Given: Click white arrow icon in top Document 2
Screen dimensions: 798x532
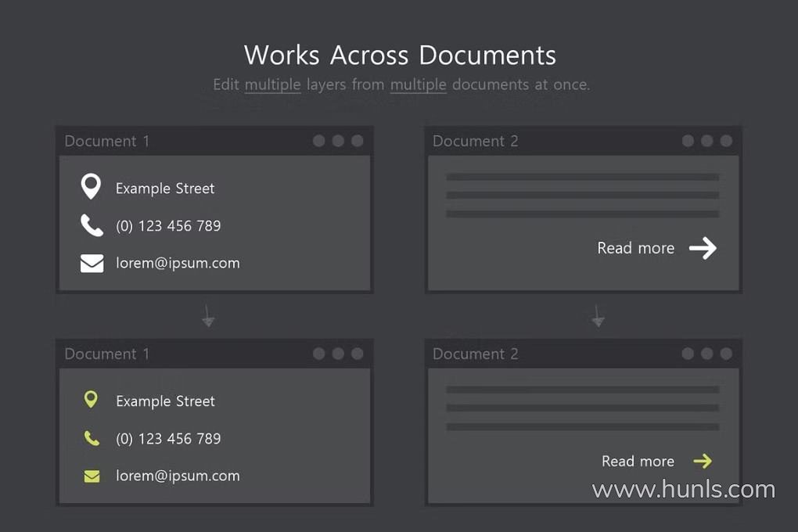Looking at the screenshot, I should click(703, 248).
